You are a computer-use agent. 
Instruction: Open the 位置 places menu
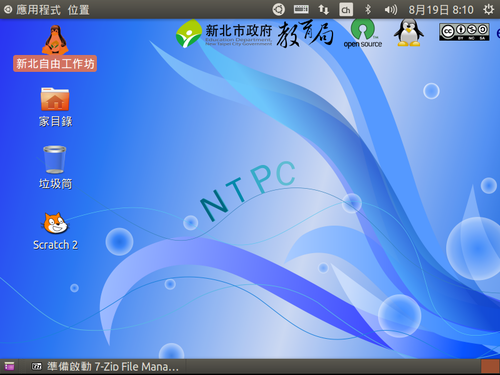click(79, 10)
